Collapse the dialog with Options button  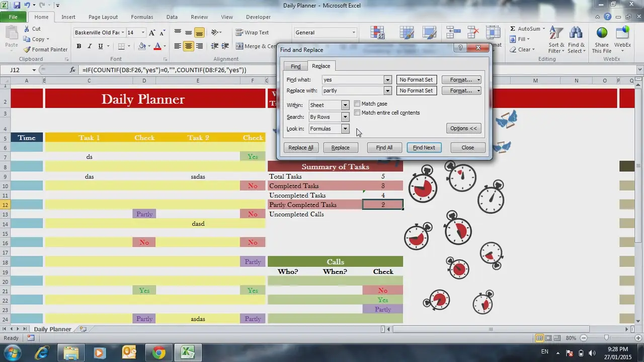(464, 129)
